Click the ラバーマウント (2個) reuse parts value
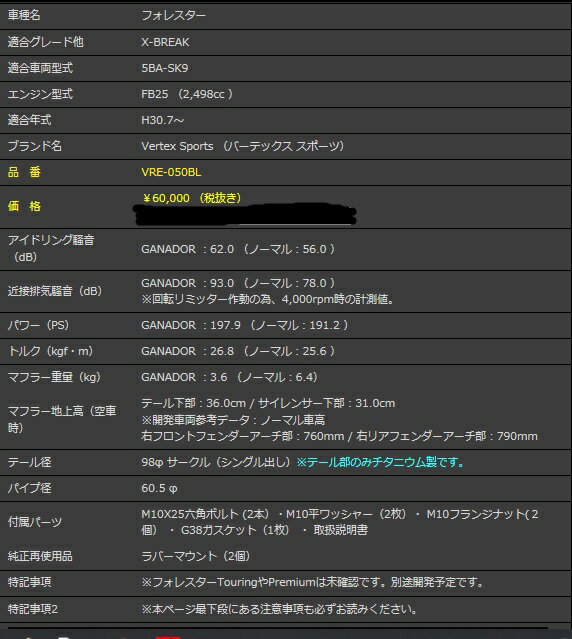 [196, 556]
